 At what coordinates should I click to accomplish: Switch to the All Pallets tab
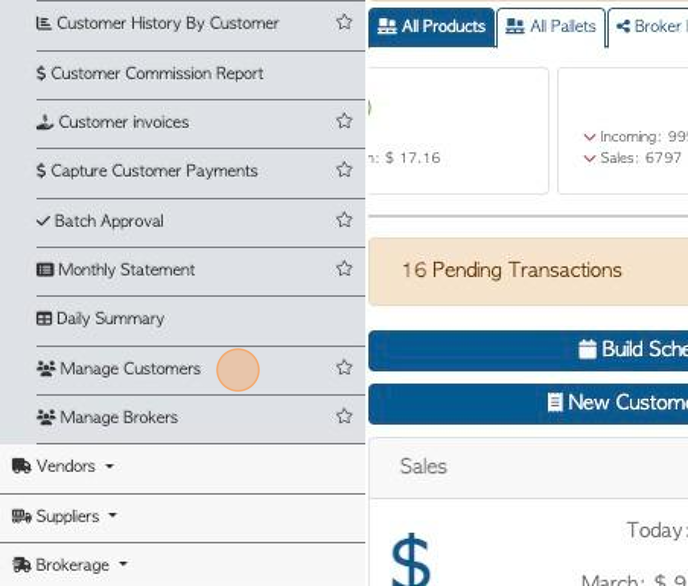[551, 27]
